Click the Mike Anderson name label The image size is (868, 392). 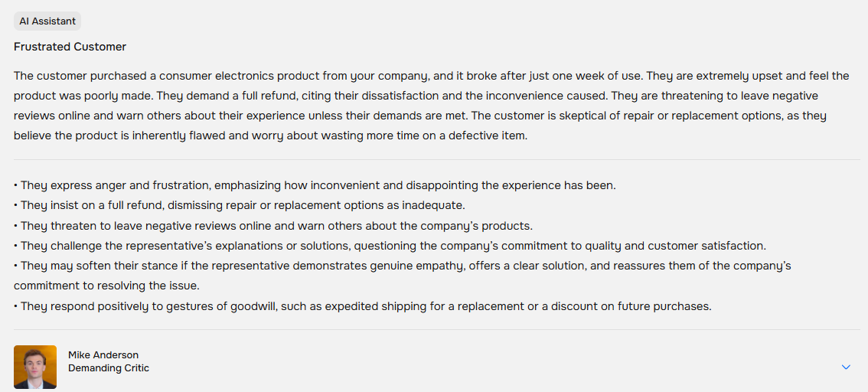click(103, 355)
